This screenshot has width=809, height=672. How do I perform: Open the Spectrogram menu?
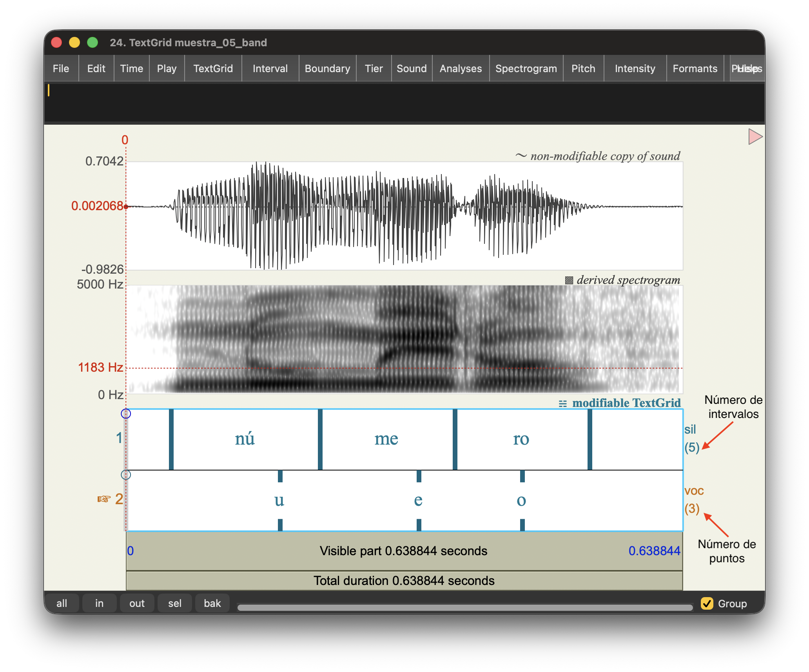(526, 68)
